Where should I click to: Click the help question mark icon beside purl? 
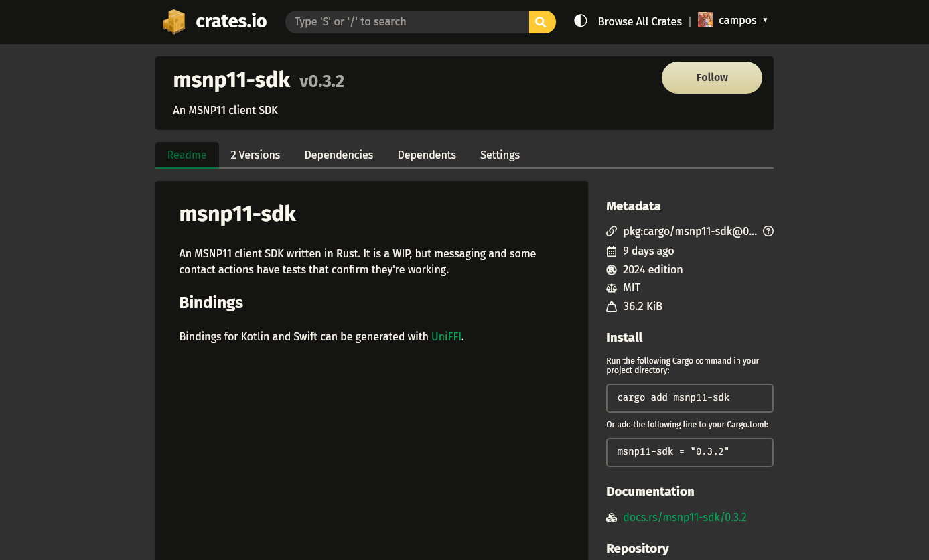tap(768, 231)
